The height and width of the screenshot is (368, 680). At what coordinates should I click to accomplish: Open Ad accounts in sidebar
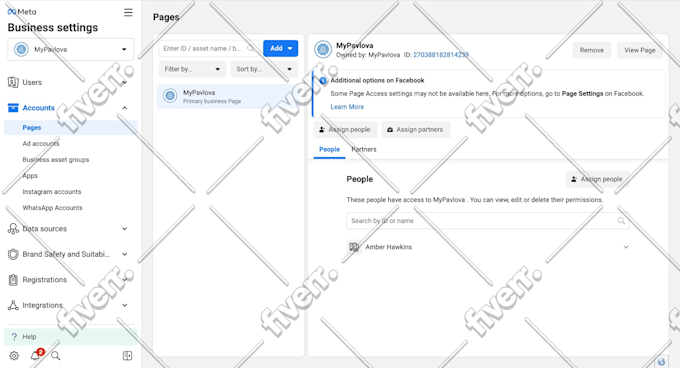tap(41, 143)
